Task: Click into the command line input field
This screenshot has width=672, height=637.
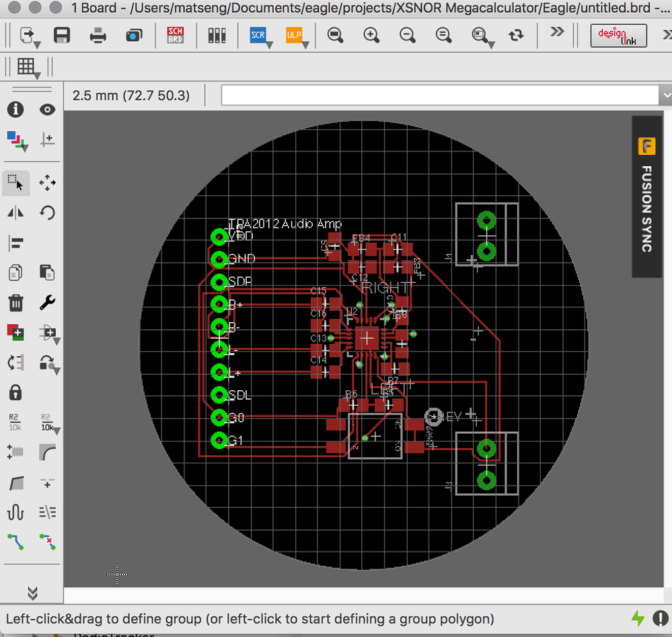Action: coord(440,95)
